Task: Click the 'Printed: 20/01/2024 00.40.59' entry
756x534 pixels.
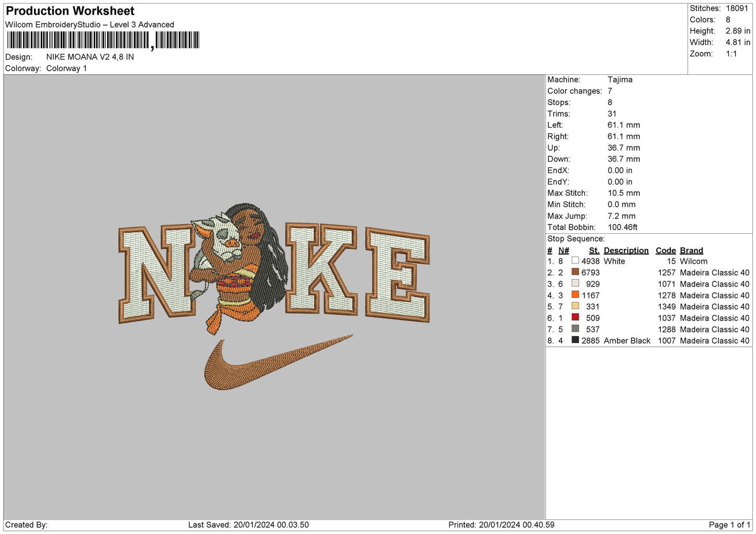Action: coord(501,525)
